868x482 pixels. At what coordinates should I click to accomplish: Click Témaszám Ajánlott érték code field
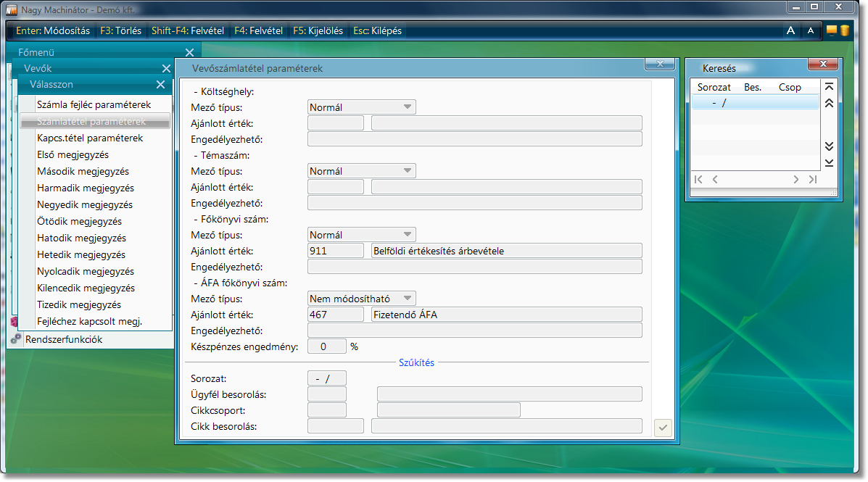tap(336, 187)
